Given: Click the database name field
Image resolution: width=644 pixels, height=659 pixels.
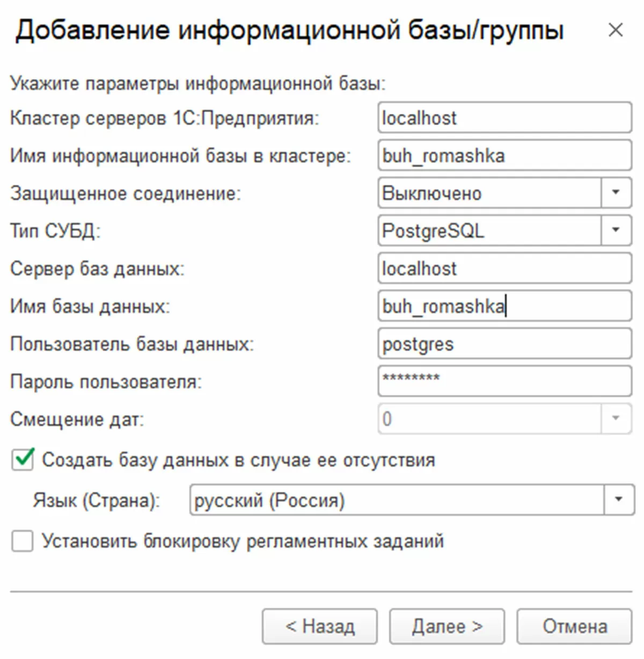Looking at the screenshot, I should pos(504,306).
